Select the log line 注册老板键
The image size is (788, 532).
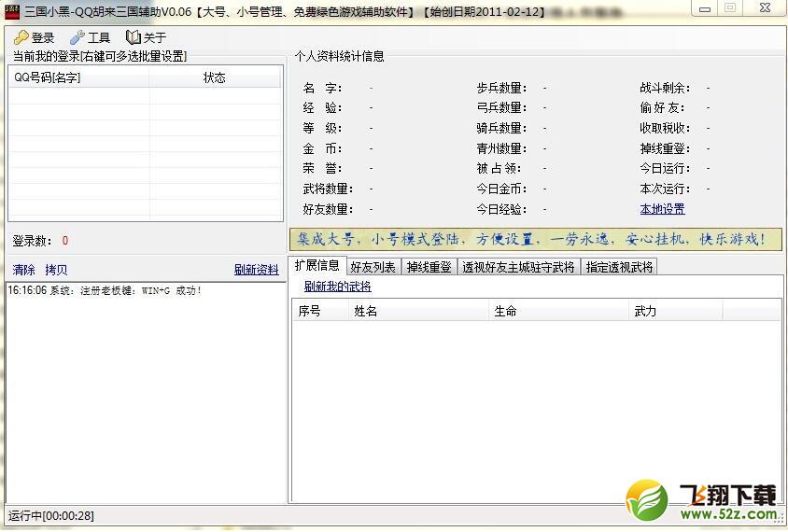tap(105, 290)
